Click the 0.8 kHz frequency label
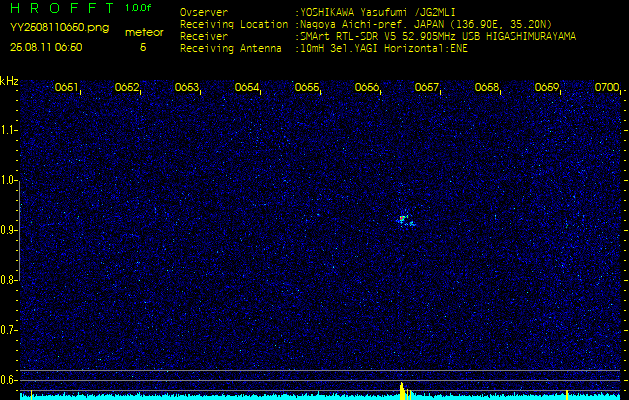 7,280
